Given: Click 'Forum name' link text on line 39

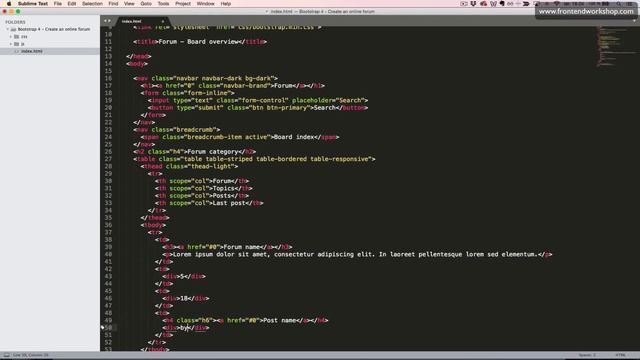Looking at the screenshot, I should click(x=242, y=247).
